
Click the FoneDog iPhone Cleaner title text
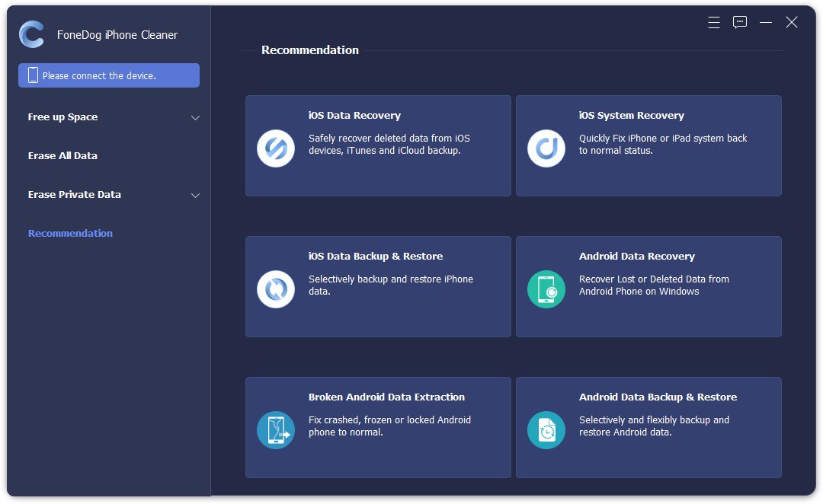[x=117, y=34]
